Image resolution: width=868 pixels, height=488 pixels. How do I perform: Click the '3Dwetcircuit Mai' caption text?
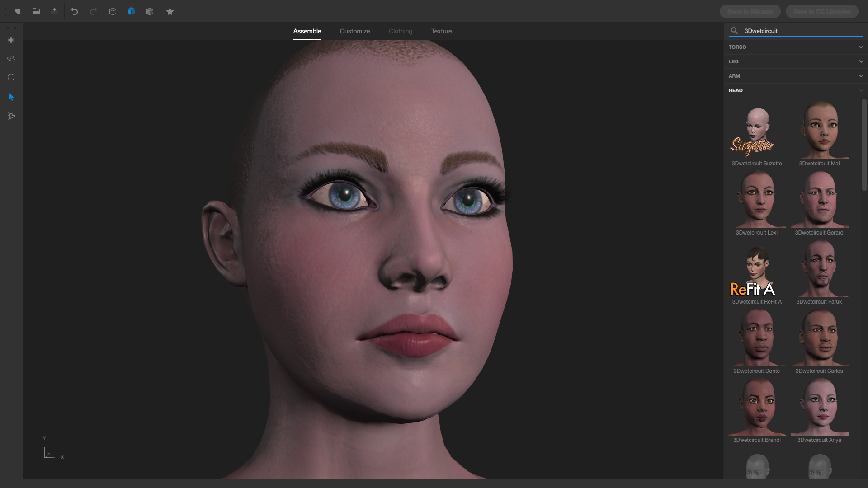(819, 164)
